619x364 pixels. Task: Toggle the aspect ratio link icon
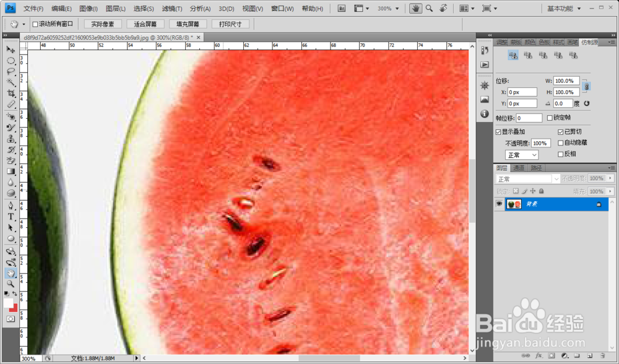587,87
